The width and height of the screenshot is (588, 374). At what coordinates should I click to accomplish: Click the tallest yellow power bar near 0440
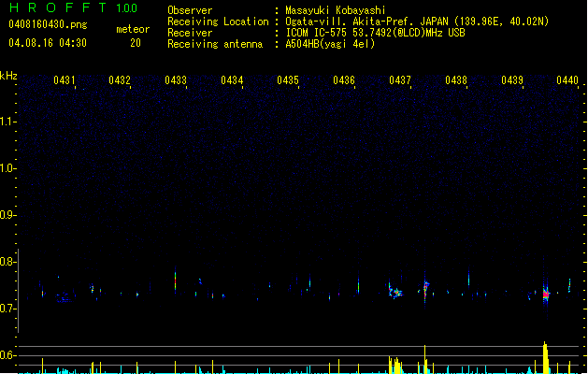[546, 357]
